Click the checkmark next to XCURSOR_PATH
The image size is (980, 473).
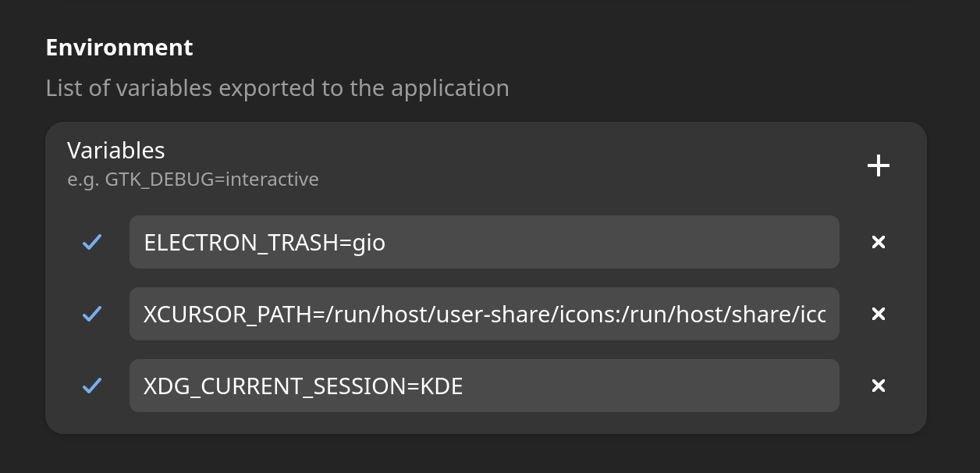(x=92, y=314)
